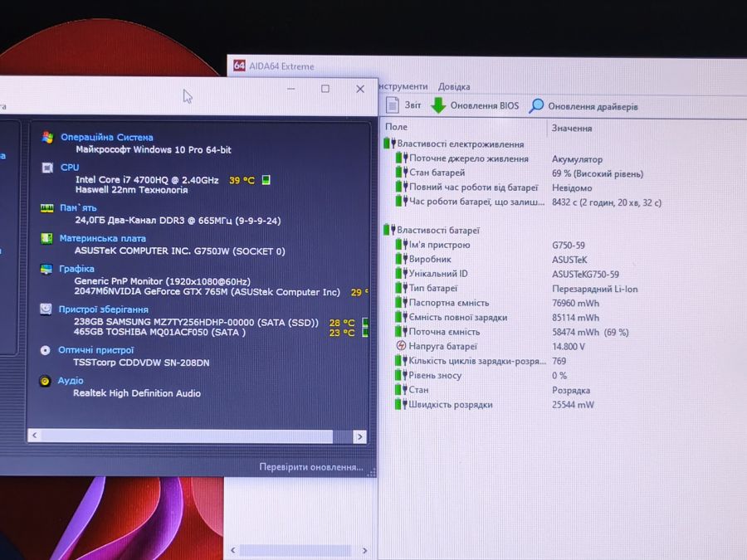
Task: Click the battery icon of Властивості батареї group
Action: point(389,230)
